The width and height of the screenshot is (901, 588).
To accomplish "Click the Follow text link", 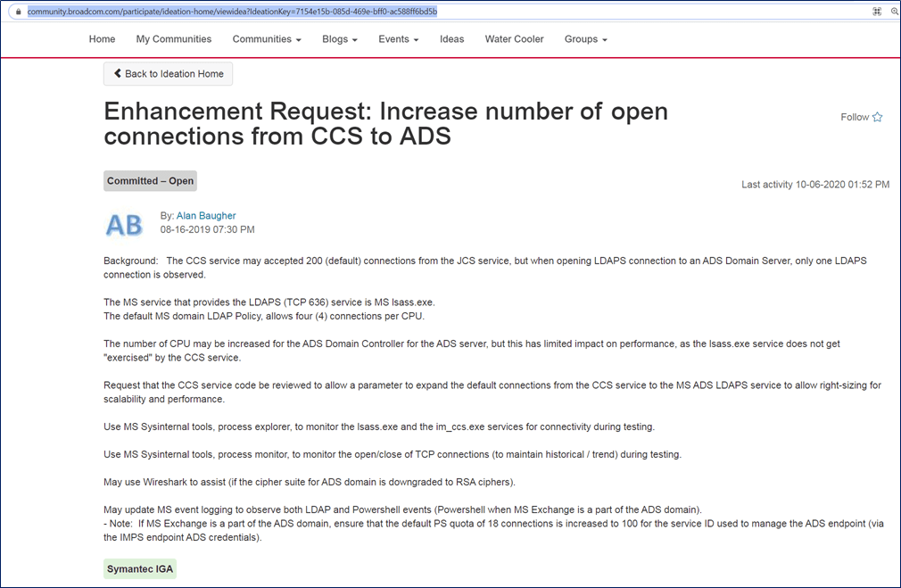I will 855,117.
